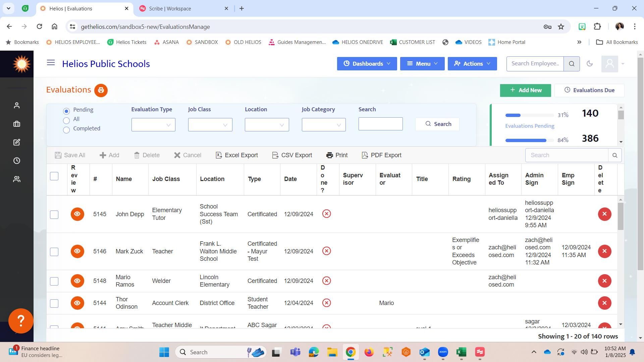Click employee search magnifier icon in header
Image resolution: width=644 pixels, height=362 pixels.
pos(572,64)
